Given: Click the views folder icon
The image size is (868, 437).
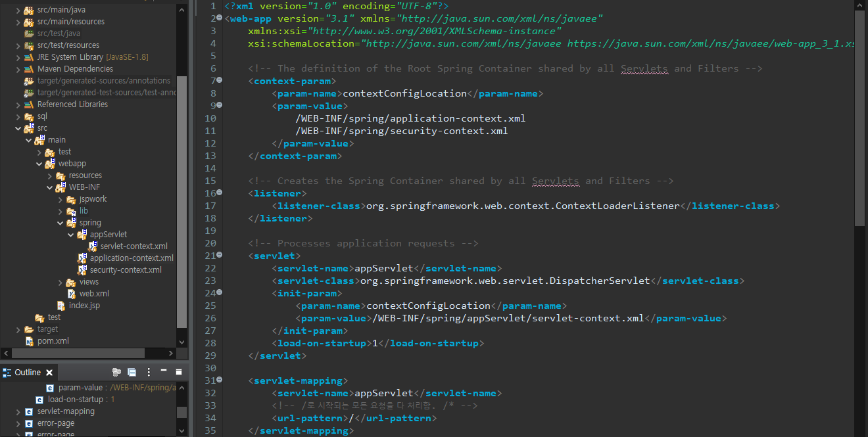Looking at the screenshot, I should pos(71,281).
